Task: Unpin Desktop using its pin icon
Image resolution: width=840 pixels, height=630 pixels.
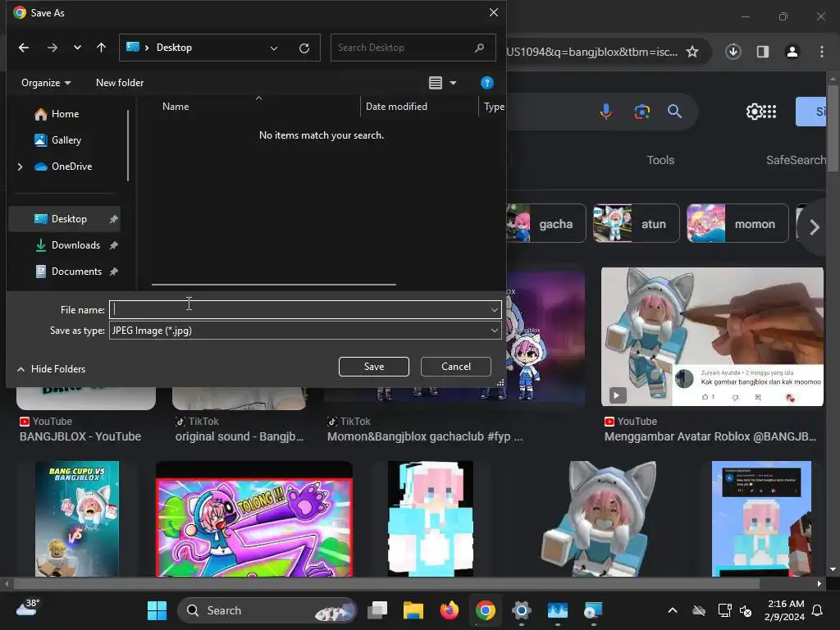Action: tap(113, 219)
